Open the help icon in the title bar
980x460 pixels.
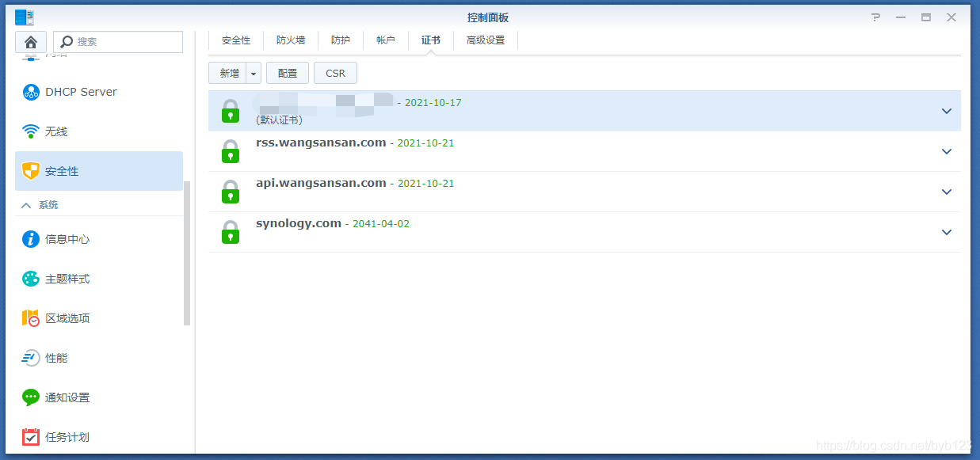pos(875,17)
